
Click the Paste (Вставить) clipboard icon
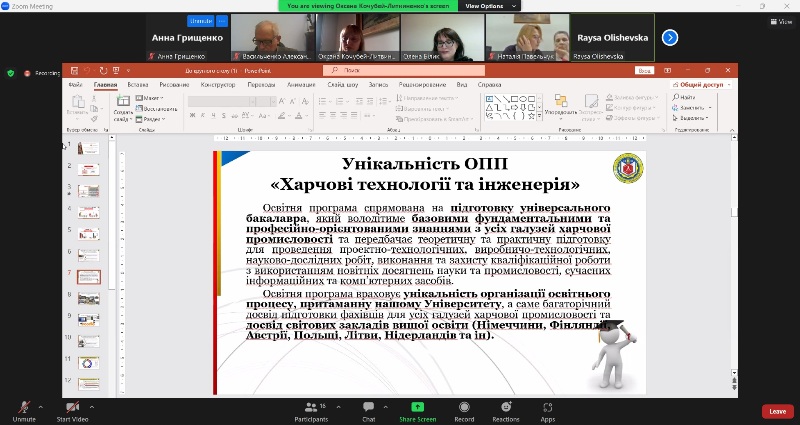78,102
